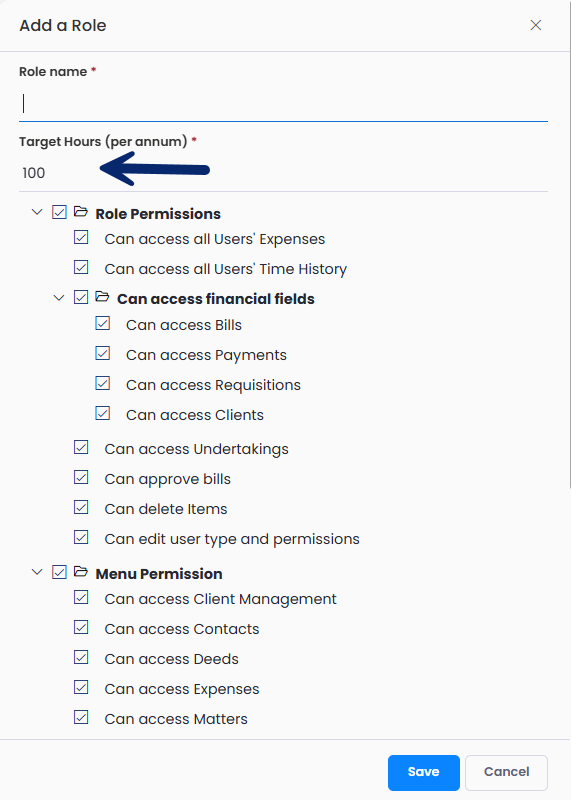The width and height of the screenshot is (571, 800).
Task: Save the new role
Action: click(424, 772)
